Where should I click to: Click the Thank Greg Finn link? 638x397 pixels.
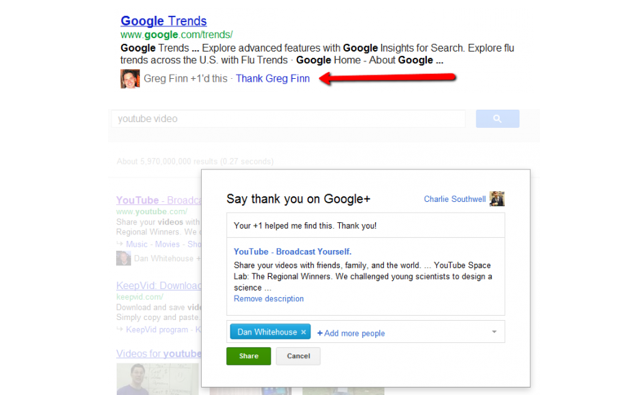tap(273, 79)
